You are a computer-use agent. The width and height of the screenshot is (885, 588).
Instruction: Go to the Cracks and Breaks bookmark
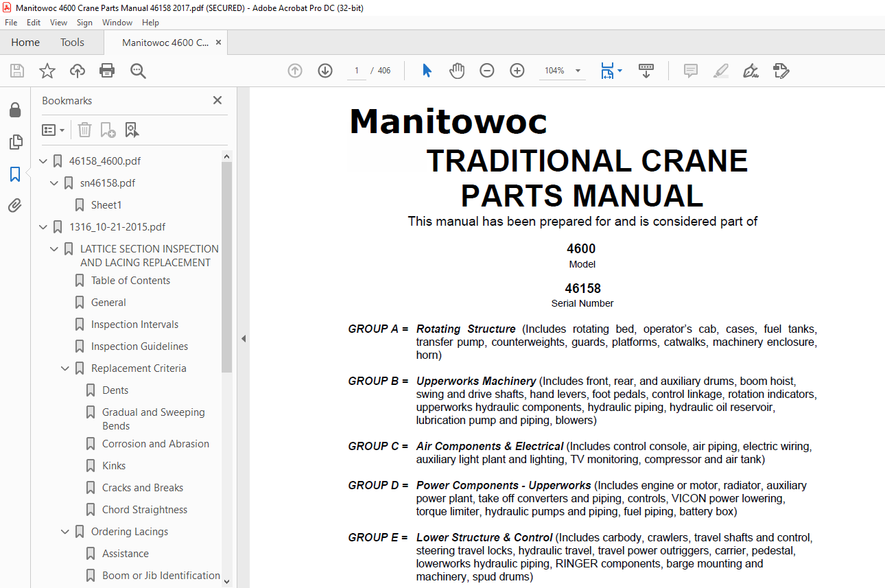[x=143, y=488]
